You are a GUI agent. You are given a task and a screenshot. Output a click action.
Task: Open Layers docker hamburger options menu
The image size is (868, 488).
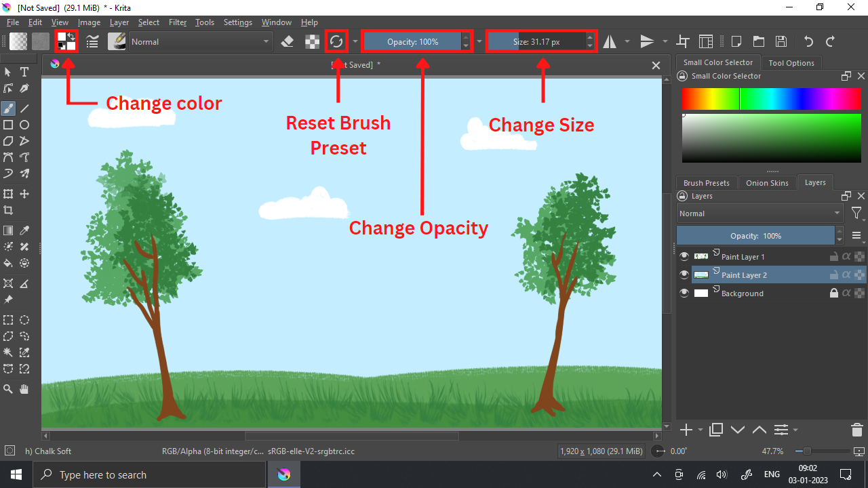pyautogui.click(x=856, y=235)
